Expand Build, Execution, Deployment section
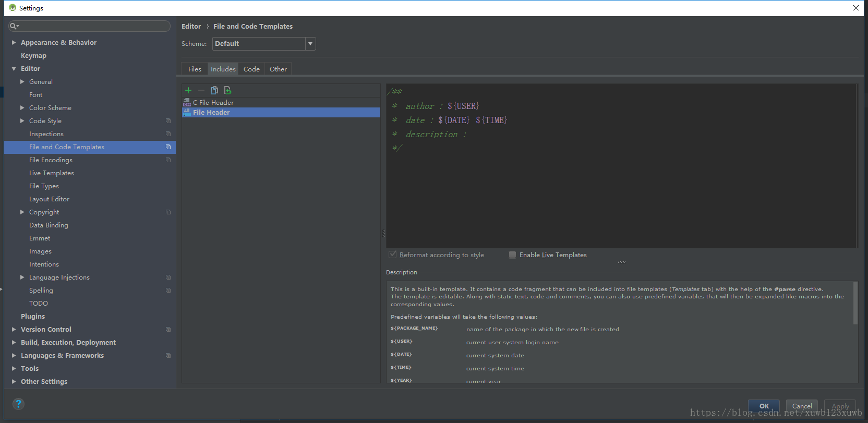 click(14, 343)
